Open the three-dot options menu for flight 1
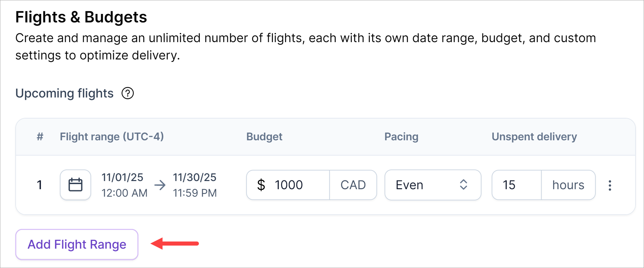Image resolution: width=644 pixels, height=268 pixels. pos(610,185)
